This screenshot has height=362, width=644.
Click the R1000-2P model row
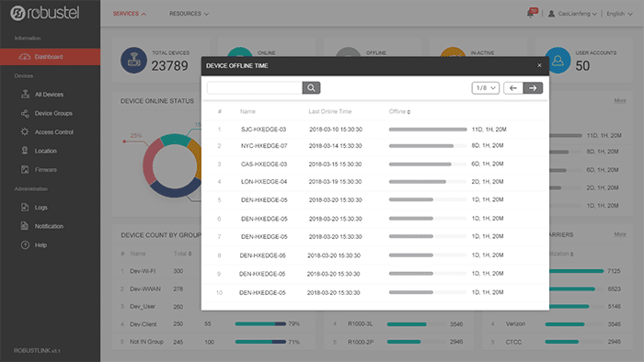tap(398, 342)
